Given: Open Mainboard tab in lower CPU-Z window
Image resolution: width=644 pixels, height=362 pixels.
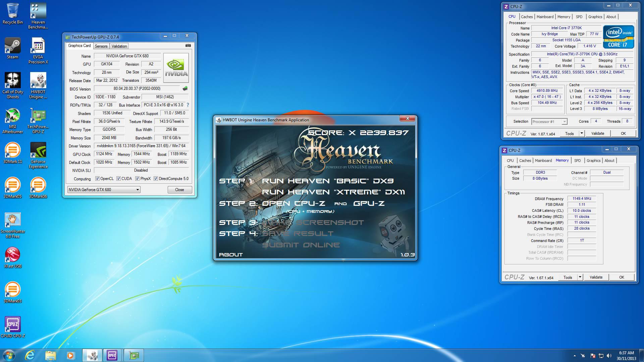Looking at the screenshot, I should [x=543, y=161].
